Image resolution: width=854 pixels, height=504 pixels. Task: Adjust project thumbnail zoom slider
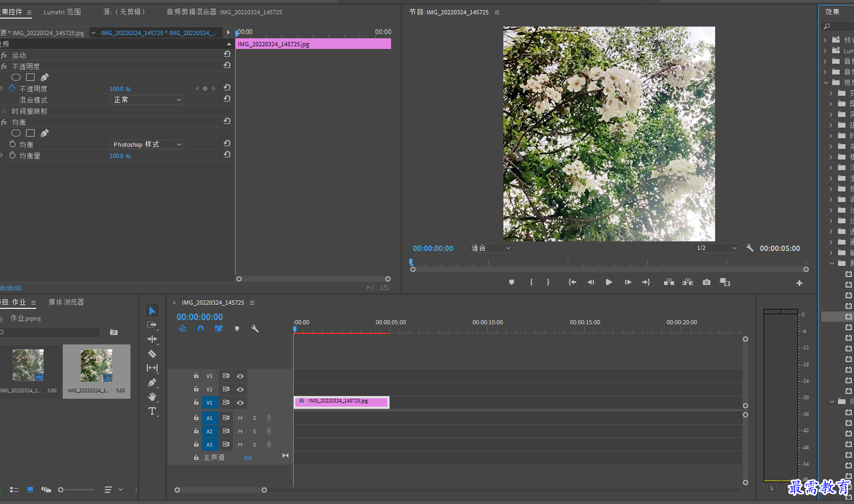(x=61, y=490)
